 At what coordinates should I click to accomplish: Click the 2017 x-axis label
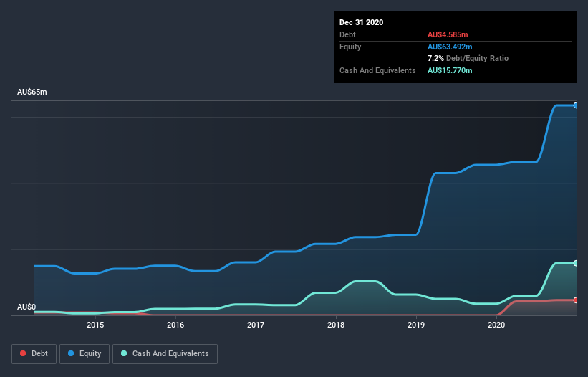point(256,325)
